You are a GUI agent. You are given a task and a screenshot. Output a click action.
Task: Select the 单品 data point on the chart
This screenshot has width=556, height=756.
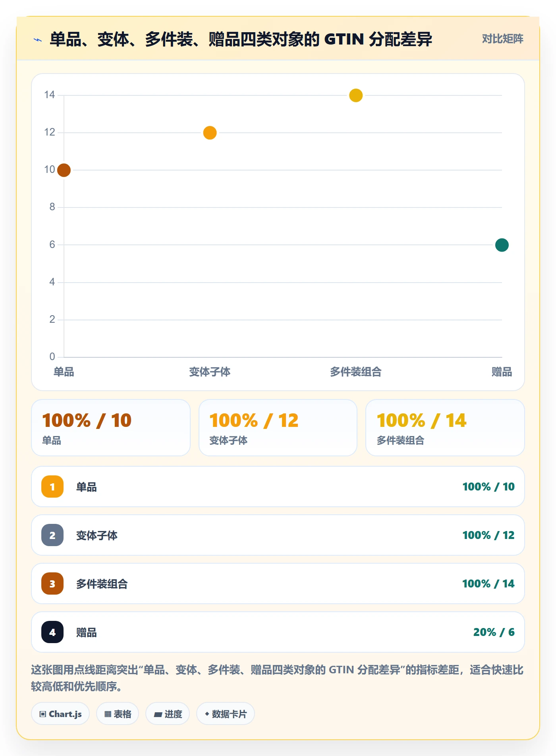tap(64, 170)
